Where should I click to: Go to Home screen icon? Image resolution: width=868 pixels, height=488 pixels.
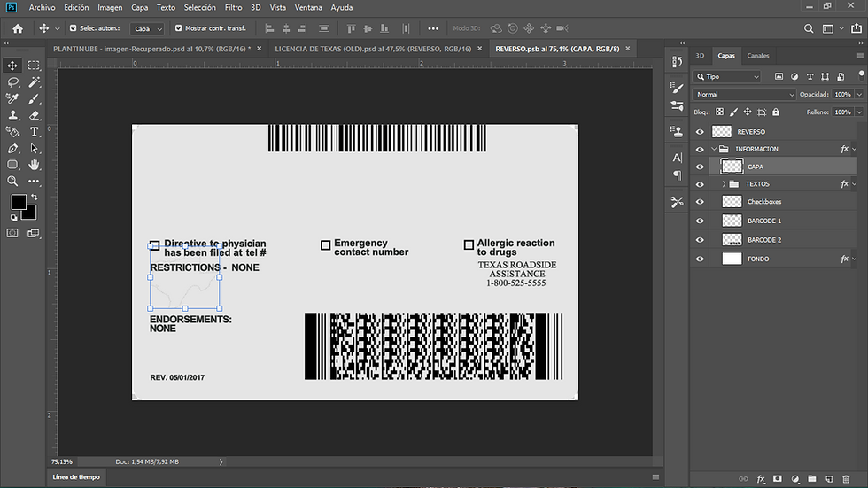[x=18, y=28]
